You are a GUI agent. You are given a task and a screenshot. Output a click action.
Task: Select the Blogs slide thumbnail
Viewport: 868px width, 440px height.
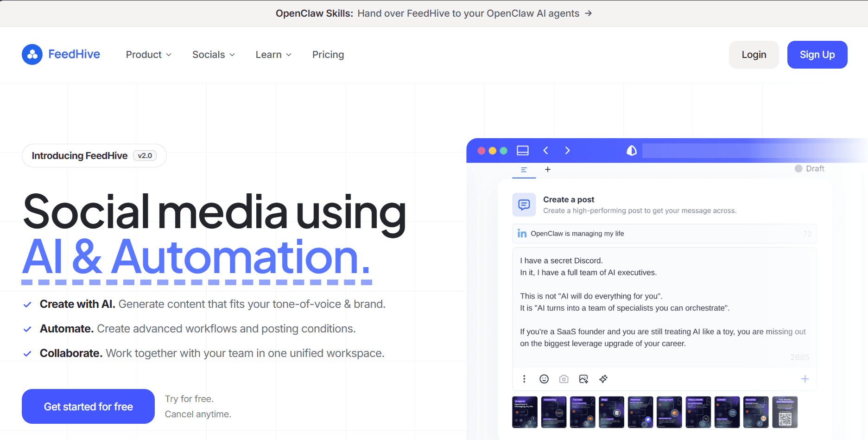tap(612, 412)
